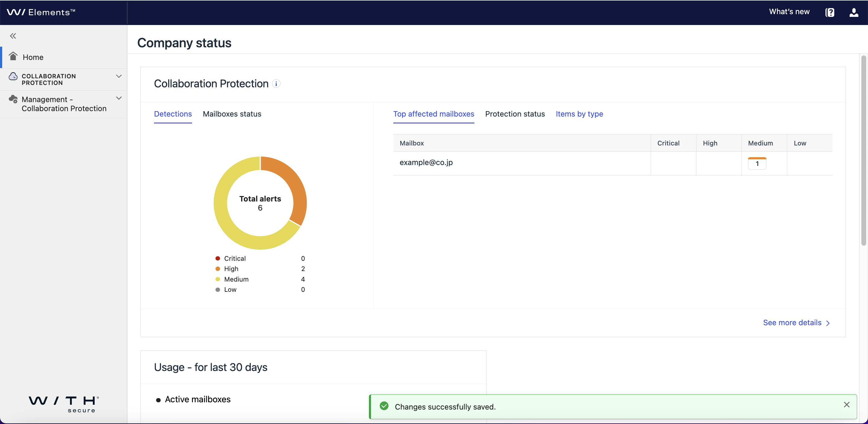
Task: Select the Items by type tab
Action: [579, 114]
